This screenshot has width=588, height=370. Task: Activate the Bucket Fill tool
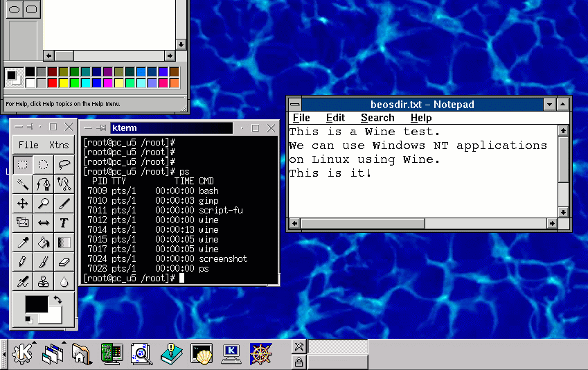coord(44,243)
